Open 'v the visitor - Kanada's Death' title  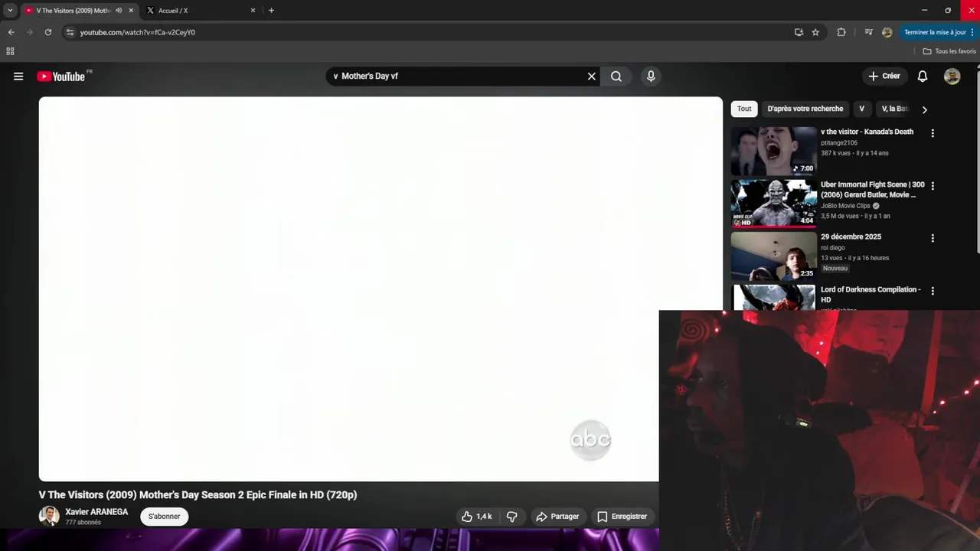pos(867,132)
